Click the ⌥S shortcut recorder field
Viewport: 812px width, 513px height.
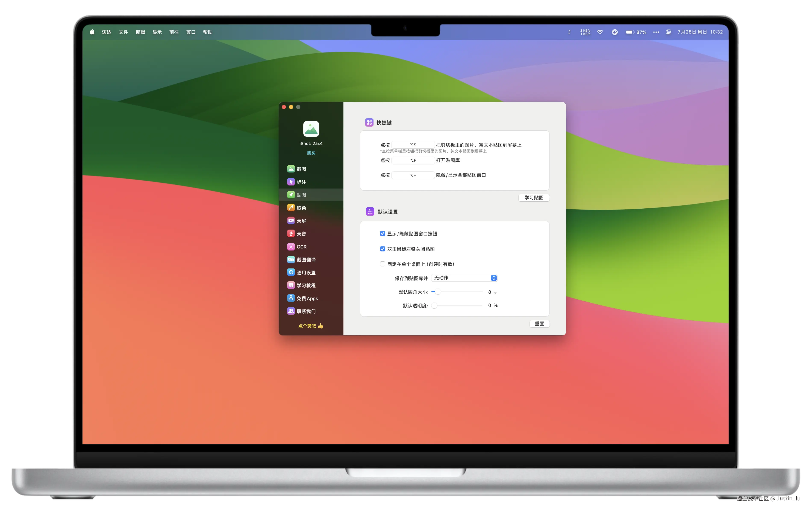[413, 145]
